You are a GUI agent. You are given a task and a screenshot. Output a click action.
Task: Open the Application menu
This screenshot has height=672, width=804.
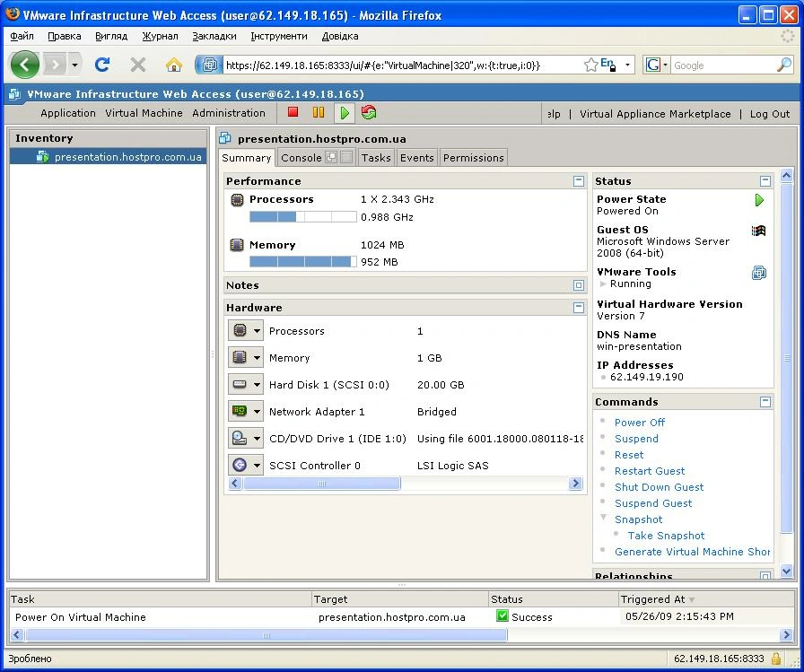click(68, 113)
